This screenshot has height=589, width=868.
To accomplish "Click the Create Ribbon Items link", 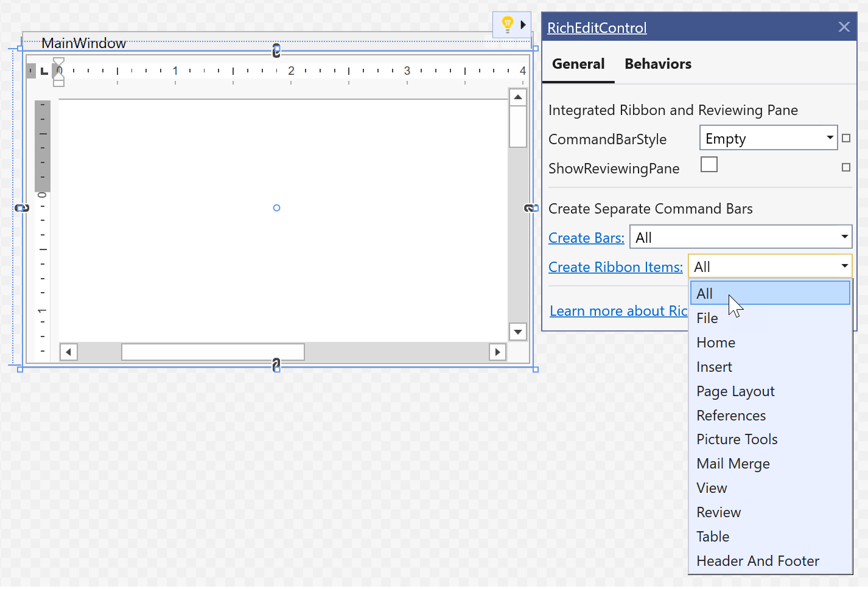I will point(615,267).
